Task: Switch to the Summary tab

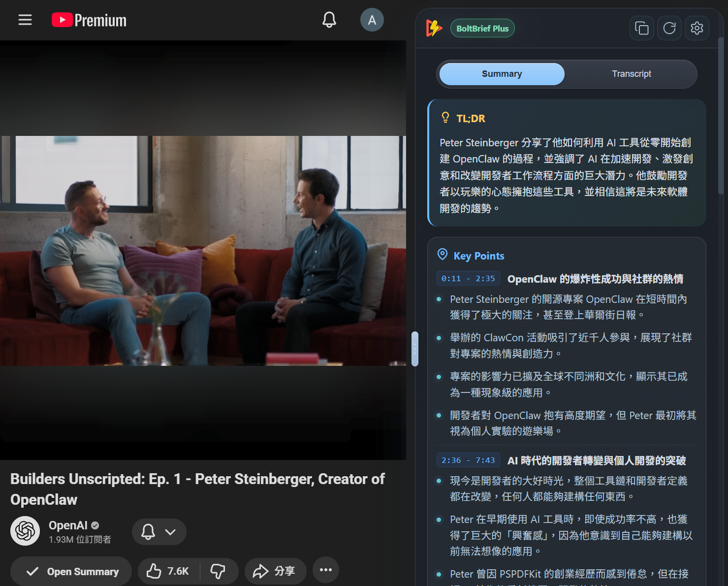Action: pos(502,74)
